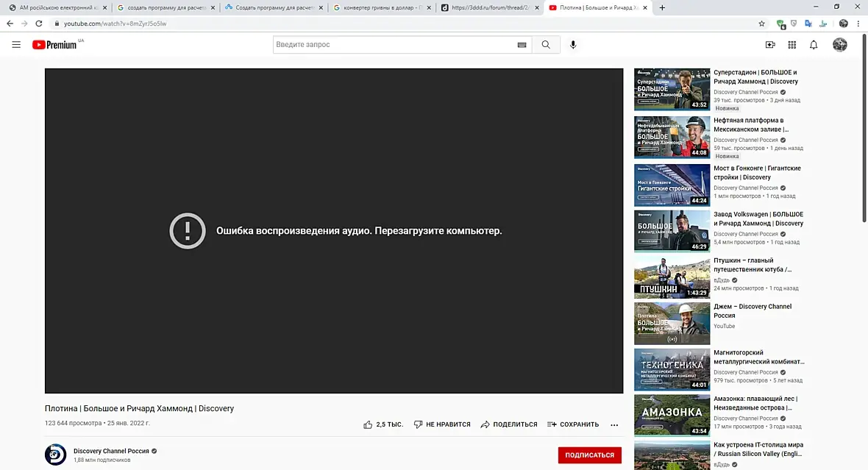
Task: Open the YouTube hamburger guide menu
Action: (x=16, y=45)
